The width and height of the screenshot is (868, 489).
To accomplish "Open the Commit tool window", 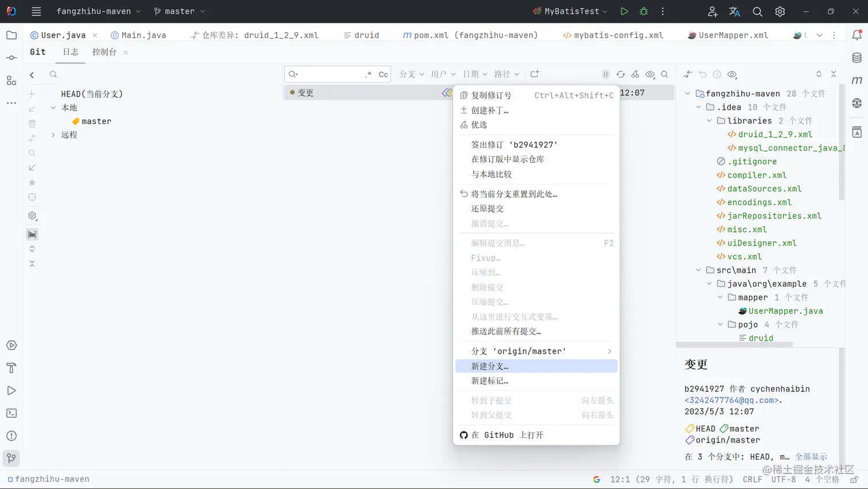I will coord(11,57).
